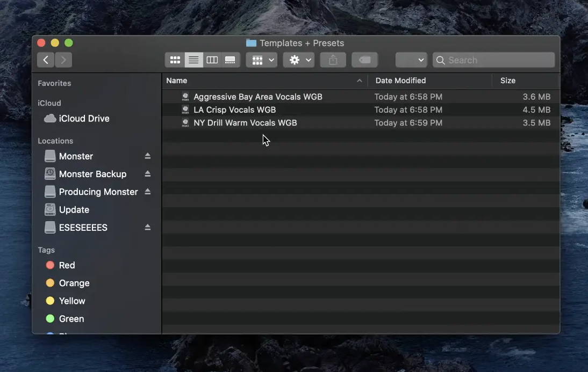Eject the ESESEEEES drive

[x=148, y=228]
